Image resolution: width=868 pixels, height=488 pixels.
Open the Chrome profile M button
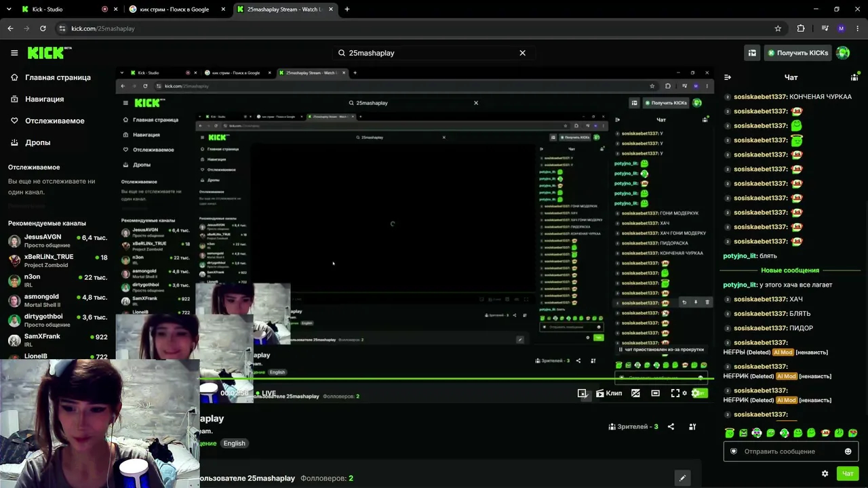click(842, 28)
